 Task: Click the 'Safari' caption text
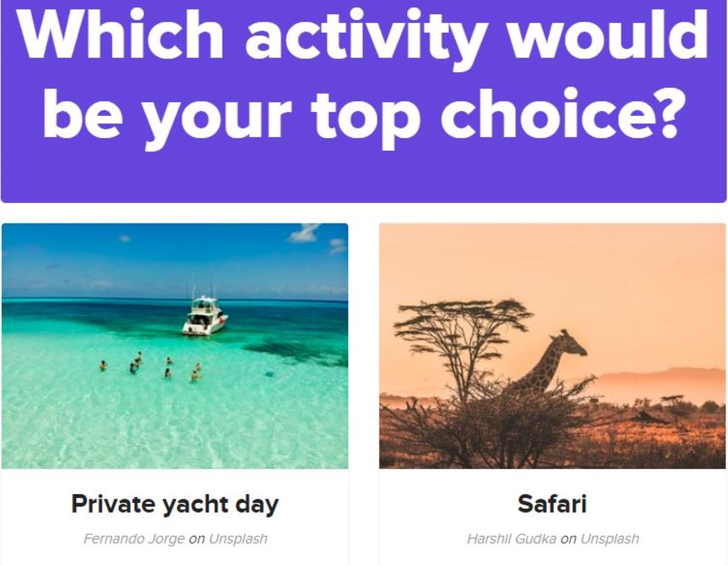click(x=552, y=504)
